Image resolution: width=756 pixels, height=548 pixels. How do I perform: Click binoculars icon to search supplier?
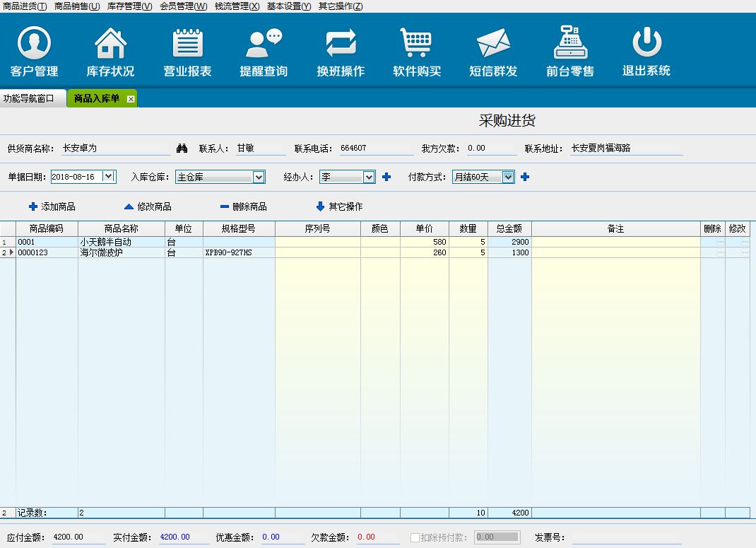(182, 148)
